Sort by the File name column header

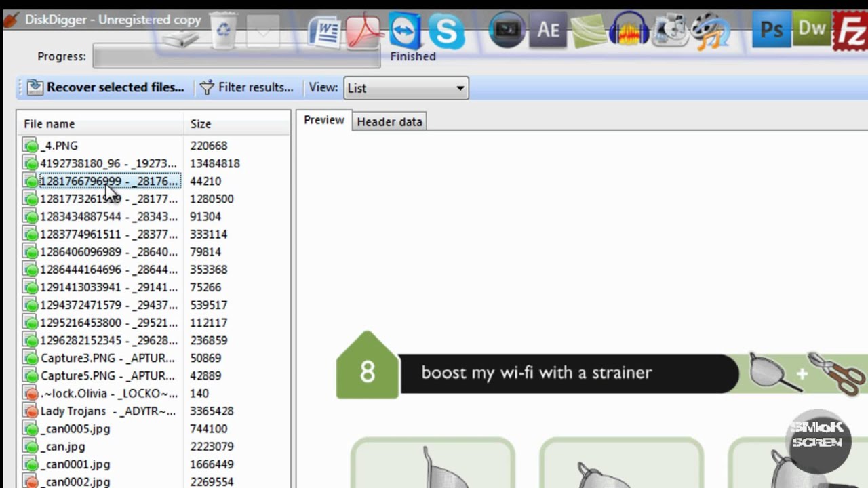(x=100, y=124)
